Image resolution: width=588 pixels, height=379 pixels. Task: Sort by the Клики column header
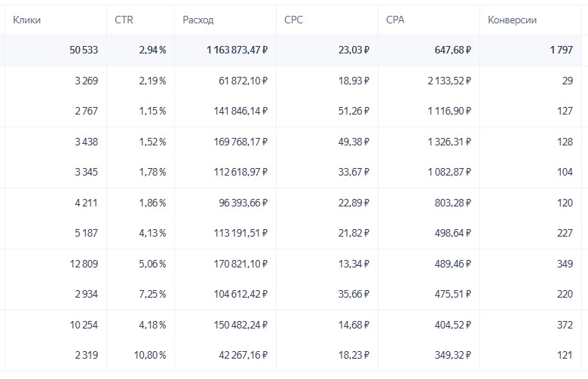[x=27, y=20]
